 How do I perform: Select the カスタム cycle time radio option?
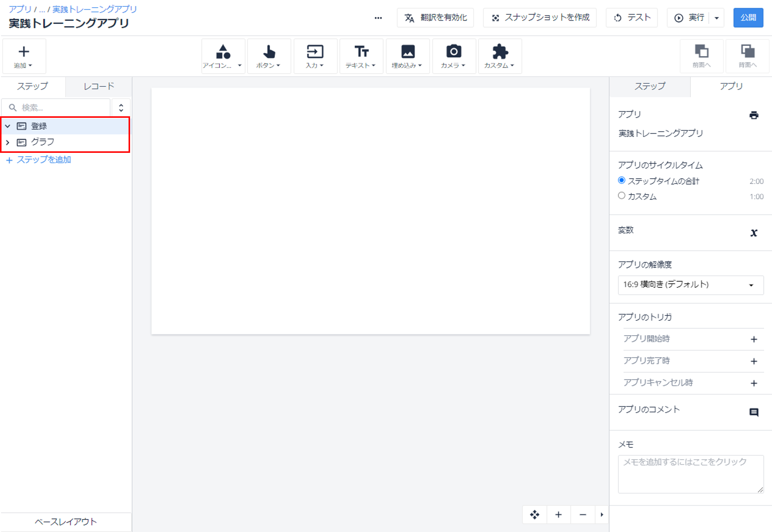pyautogui.click(x=621, y=196)
